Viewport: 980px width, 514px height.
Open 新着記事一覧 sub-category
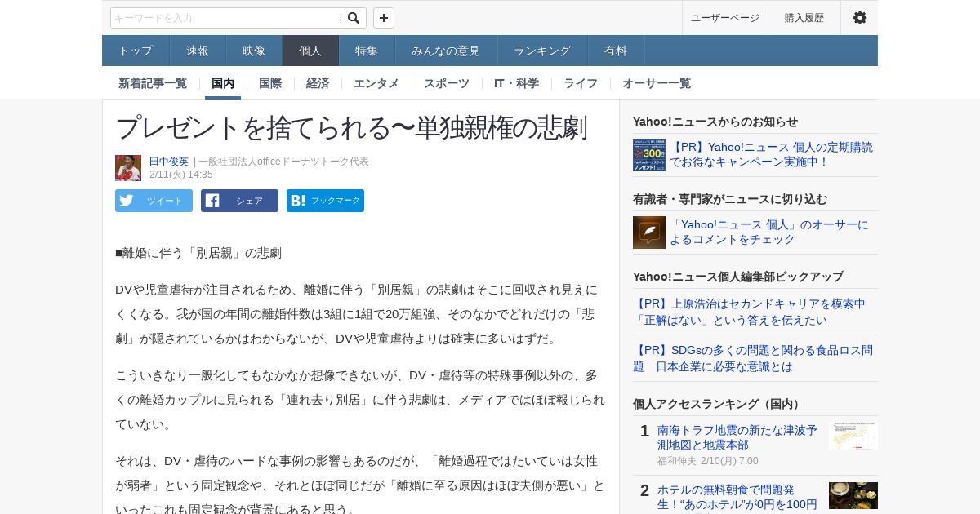click(x=153, y=83)
